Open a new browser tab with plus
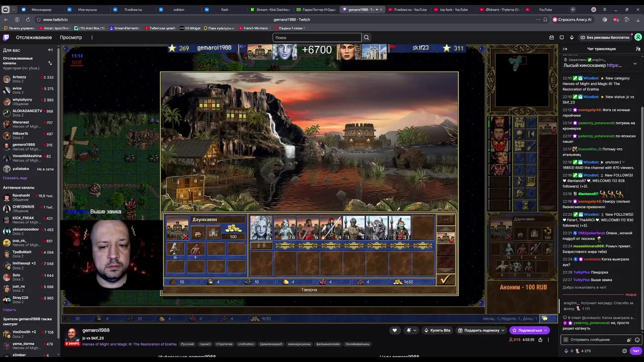 click(x=573, y=10)
